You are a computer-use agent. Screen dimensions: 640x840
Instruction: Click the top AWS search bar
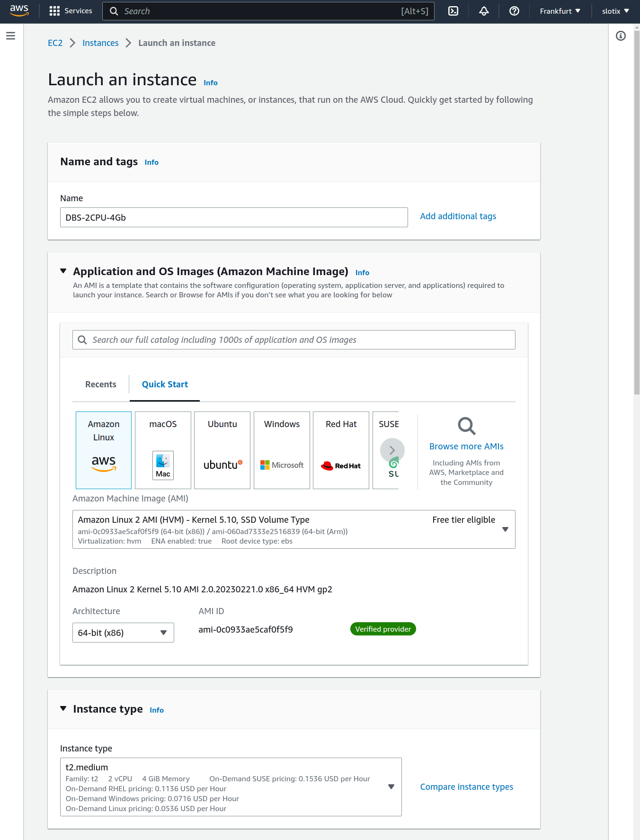(268, 11)
